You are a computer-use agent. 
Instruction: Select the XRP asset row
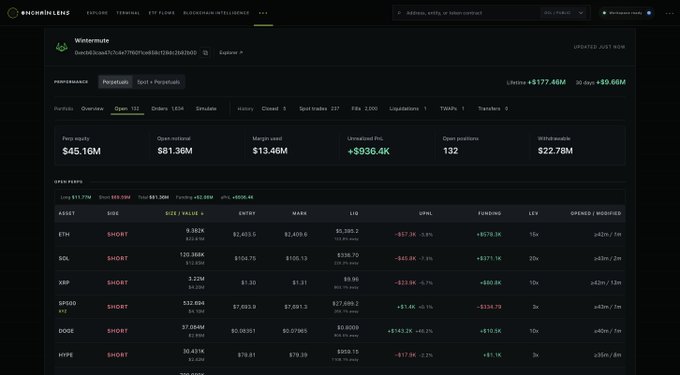pos(340,283)
